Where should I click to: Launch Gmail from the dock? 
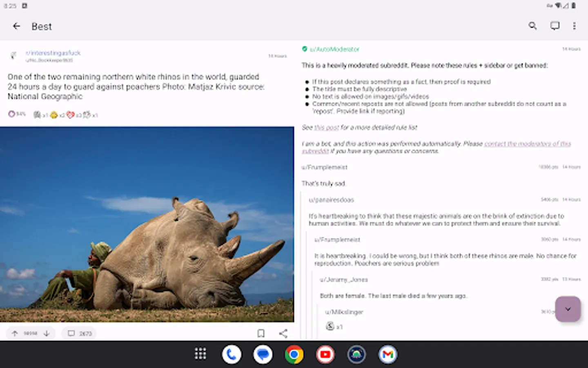[388, 354]
